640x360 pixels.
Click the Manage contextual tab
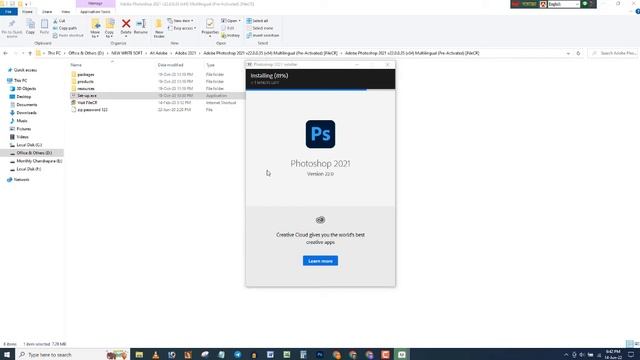pyautogui.click(x=95, y=4)
